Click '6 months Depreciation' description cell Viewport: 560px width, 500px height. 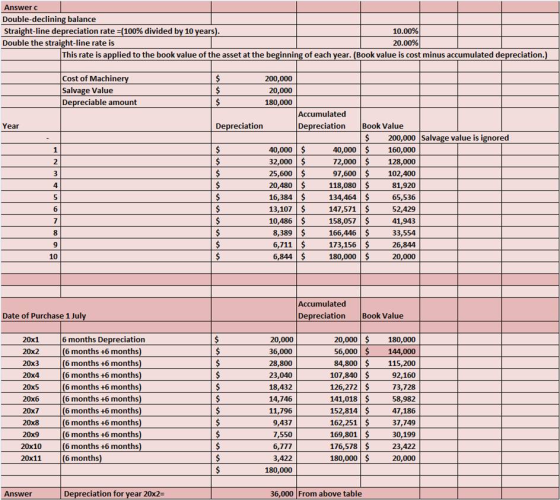coord(136,339)
